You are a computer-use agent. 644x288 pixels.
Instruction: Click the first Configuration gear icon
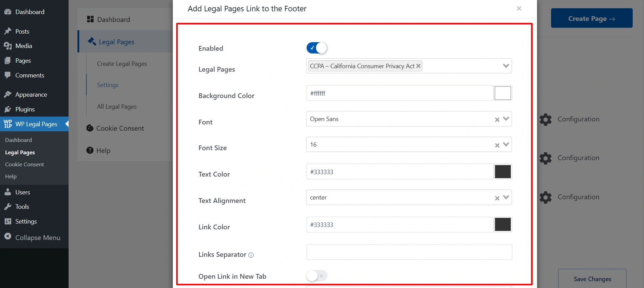(546, 119)
